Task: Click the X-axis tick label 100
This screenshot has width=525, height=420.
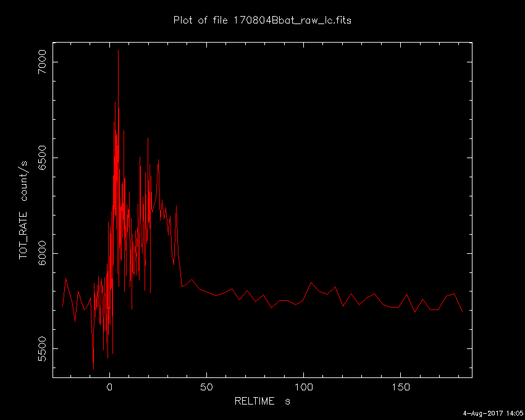Action: click(303, 387)
